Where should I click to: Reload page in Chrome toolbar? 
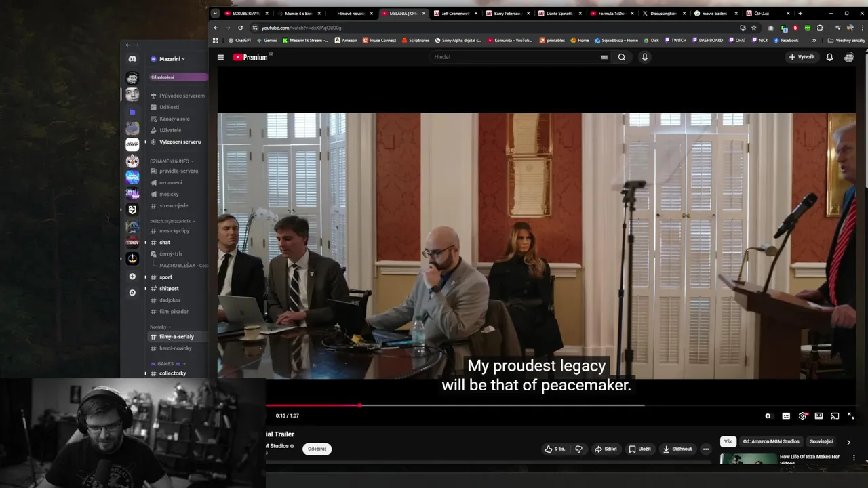[240, 28]
